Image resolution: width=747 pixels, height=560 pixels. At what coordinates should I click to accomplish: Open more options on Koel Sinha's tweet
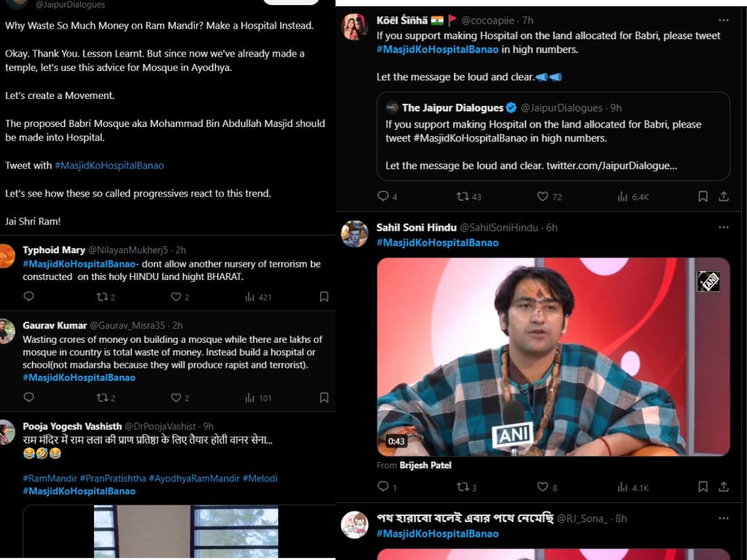tap(723, 21)
